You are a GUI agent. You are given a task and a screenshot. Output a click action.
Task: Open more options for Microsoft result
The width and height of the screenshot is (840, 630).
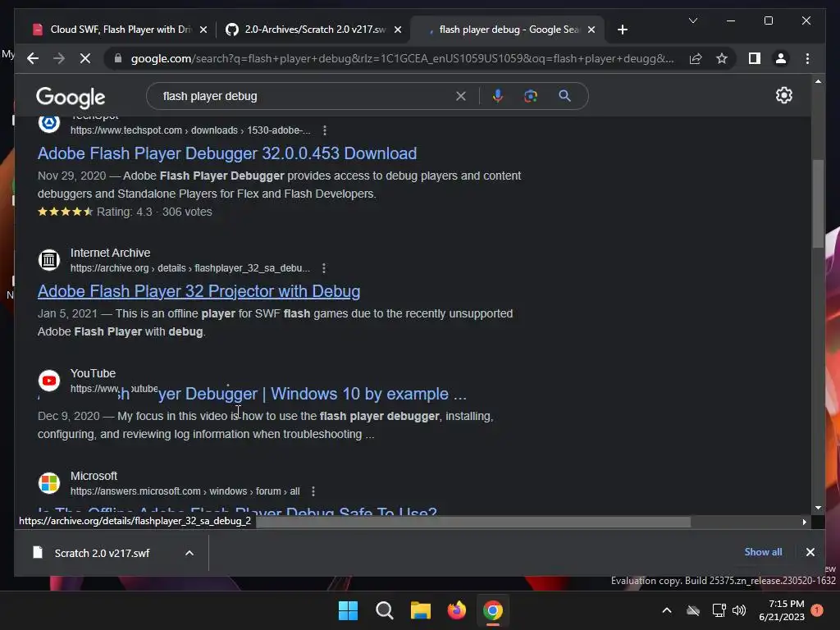tap(313, 491)
